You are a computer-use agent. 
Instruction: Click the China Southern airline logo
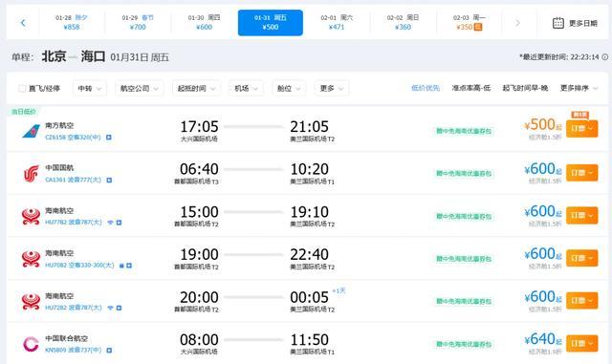(31, 131)
